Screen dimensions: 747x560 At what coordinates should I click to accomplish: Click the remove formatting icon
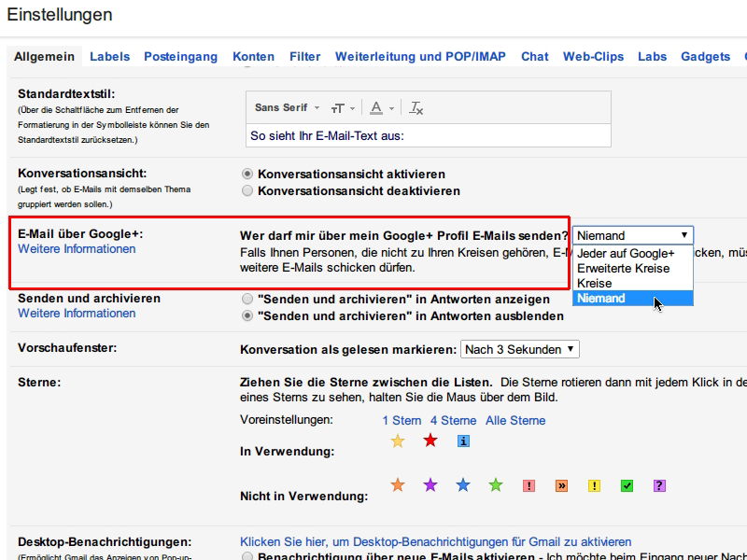[x=416, y=108]
